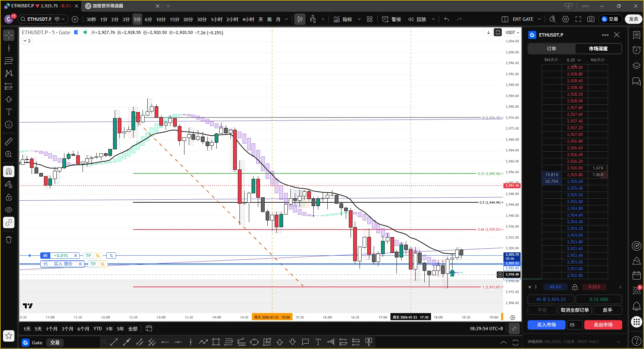Toggle the lock icon in the depth panel
This screenshot has width=644, height=349.
click(575, 287)
